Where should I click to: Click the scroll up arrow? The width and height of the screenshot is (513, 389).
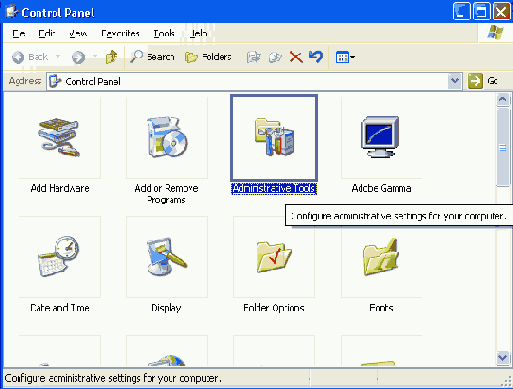coord(503,99)
